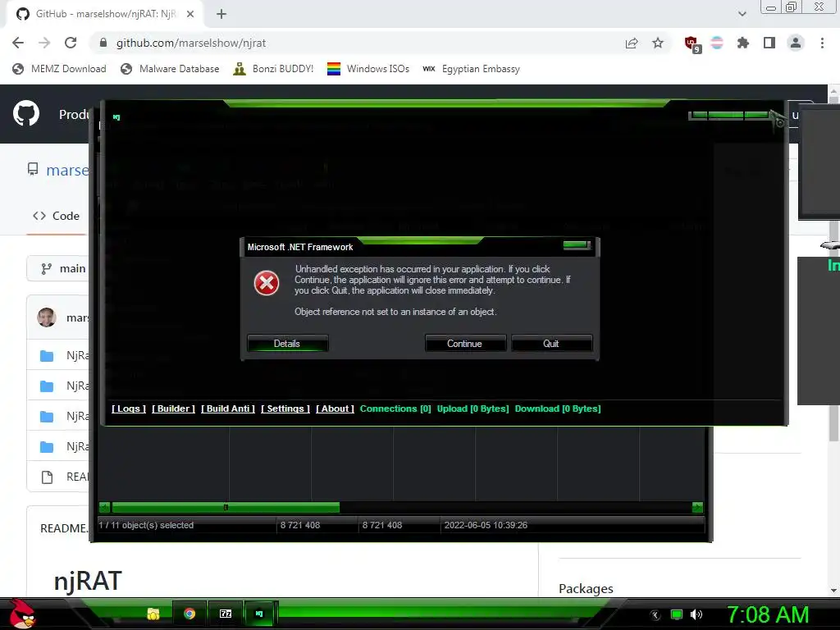Screen dimensions: 840x630
Task: Click the volume speaker tray icon
Action: point(696,614)
